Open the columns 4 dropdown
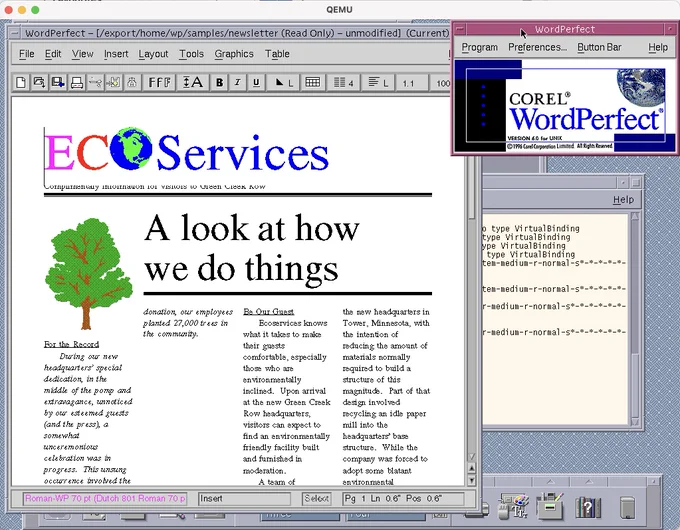 tap(343, 82)
